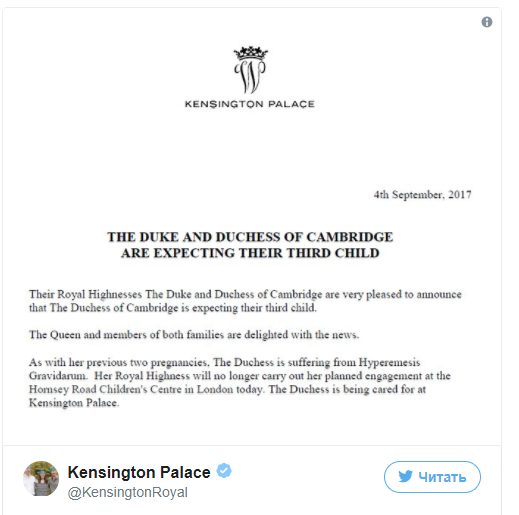The image size is (519, 515).
Task: Follow the account with the Читать button
Action: point(432,477)
